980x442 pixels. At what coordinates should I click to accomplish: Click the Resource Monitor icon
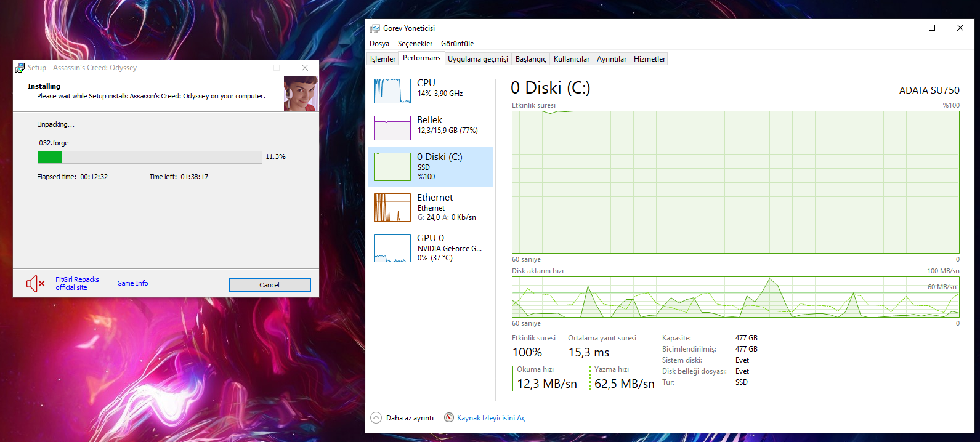[449, 417]
